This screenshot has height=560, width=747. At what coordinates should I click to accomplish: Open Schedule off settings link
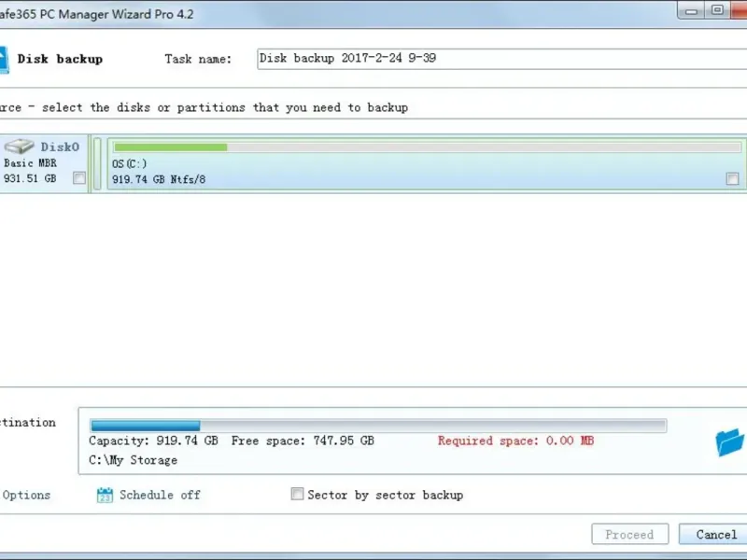tap(160, 496)
